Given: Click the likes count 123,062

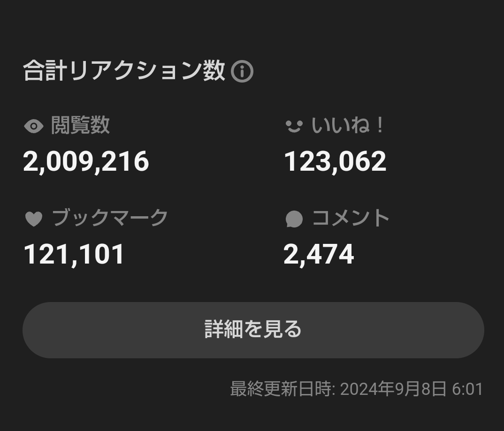Looking at the screenshot, I should pos(335,162).
